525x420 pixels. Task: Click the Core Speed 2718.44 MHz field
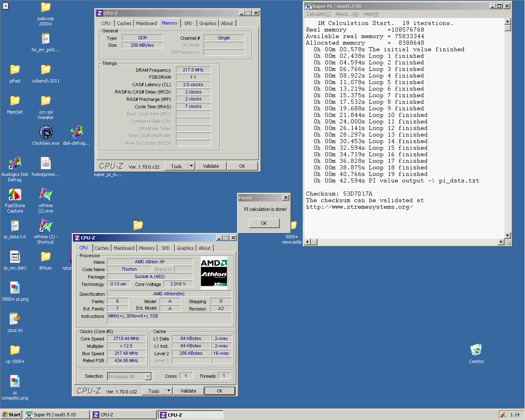click(126, 338)
